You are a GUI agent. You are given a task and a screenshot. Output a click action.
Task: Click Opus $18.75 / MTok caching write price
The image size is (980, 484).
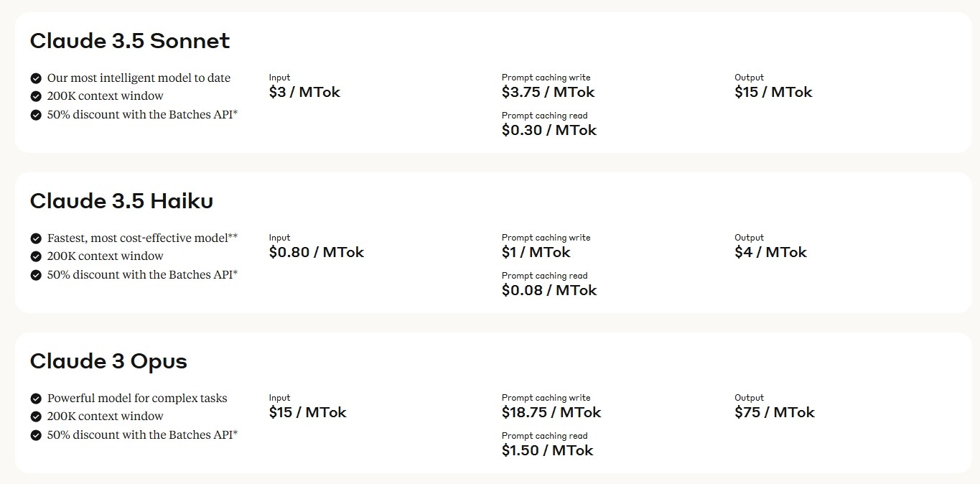(551, 412)
